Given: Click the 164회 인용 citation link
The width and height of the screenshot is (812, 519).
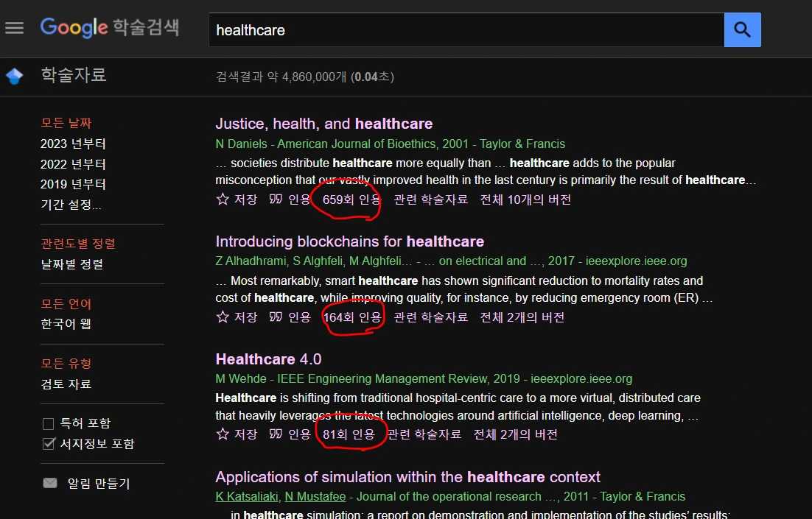Looking at the screenshot, I should tap(351, 317).
